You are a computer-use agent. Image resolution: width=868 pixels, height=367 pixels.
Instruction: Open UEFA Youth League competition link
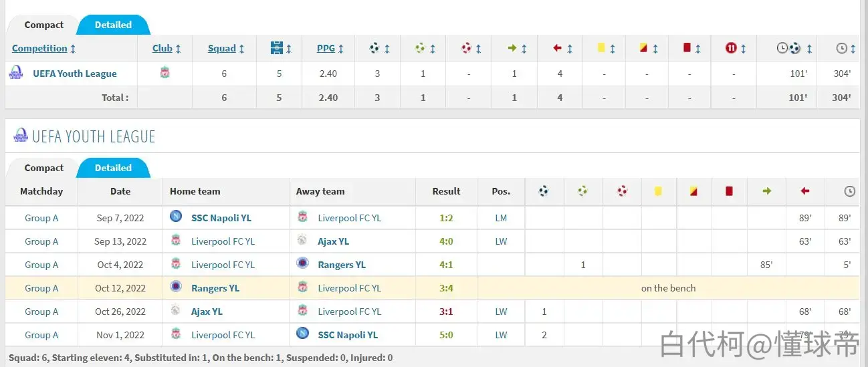pos(75,74)
